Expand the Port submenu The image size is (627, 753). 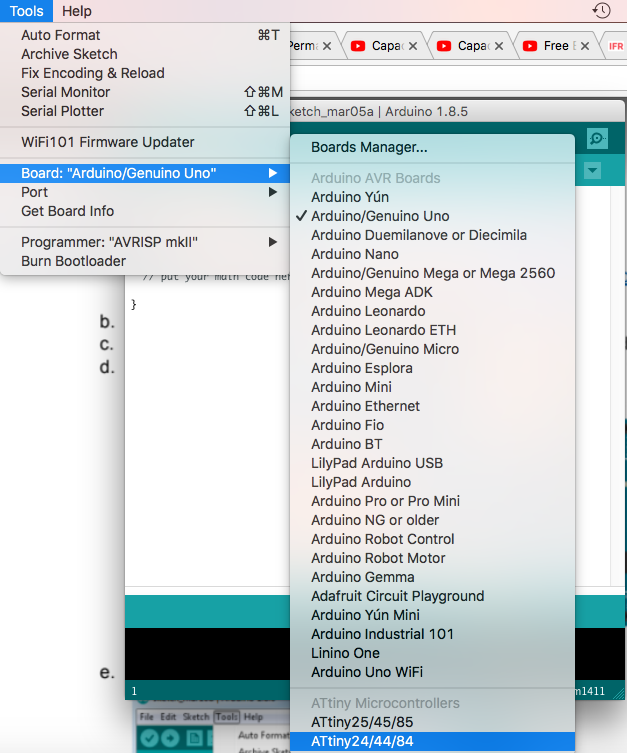145,192
